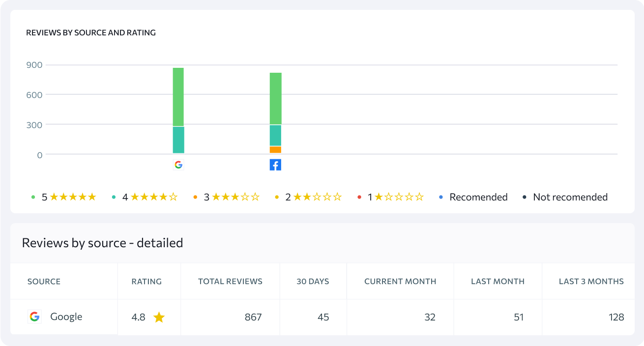Sort by the RATING column header
Viewport: 644px width, 346px height.
coord(146,282)
